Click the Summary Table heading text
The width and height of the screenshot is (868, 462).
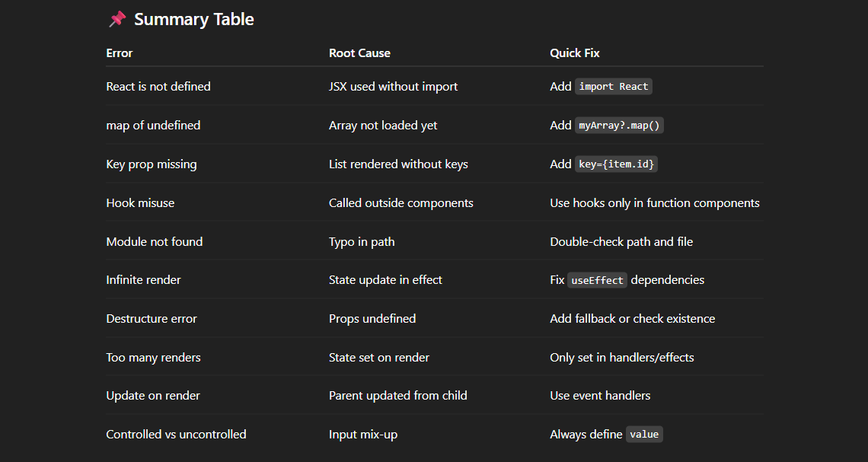coord(194,20)
